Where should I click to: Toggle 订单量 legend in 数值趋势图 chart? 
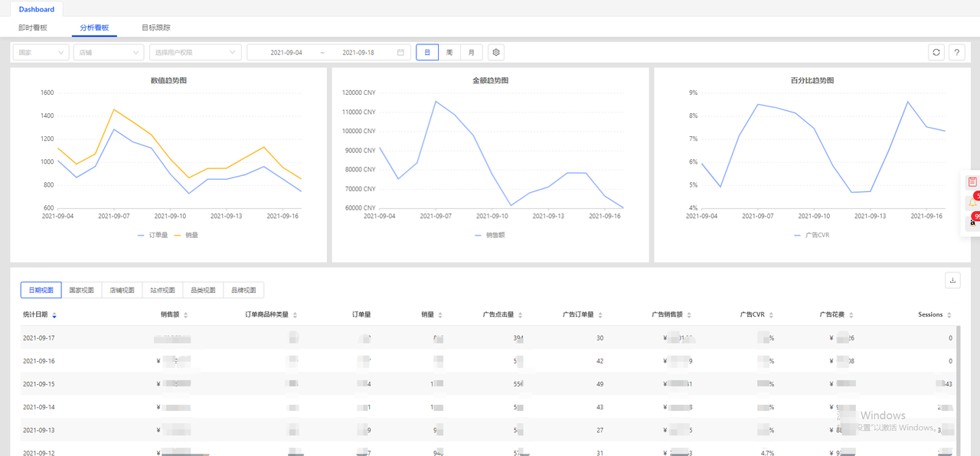152,235
